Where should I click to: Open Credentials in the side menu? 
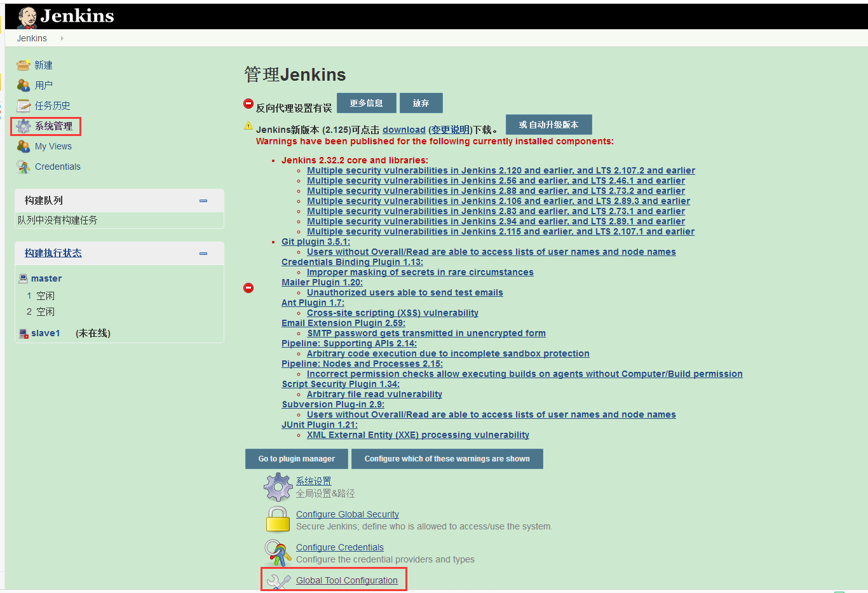[x=58, y=167]
